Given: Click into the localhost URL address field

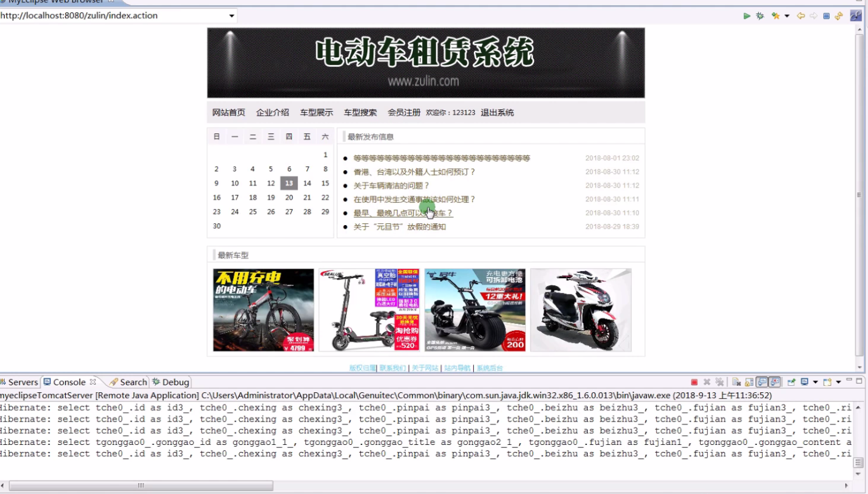Looking at the screenshot, I should click(114, 16).
